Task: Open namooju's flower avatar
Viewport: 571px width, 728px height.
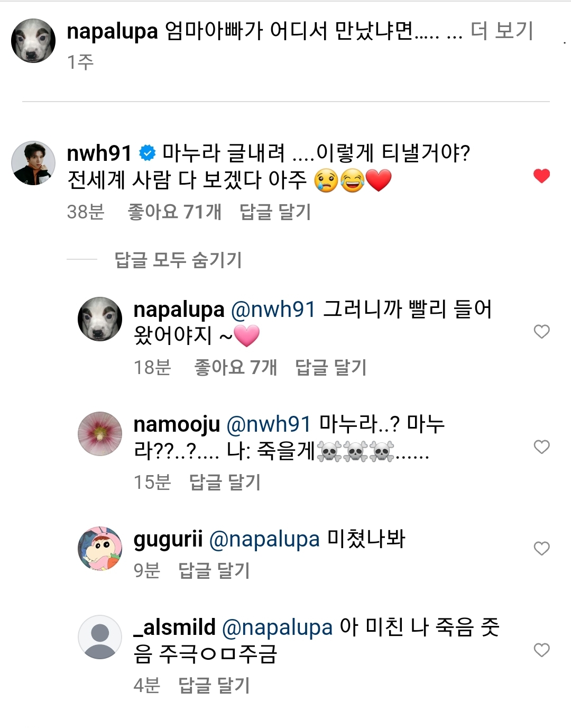Action: tap(100, 434)
